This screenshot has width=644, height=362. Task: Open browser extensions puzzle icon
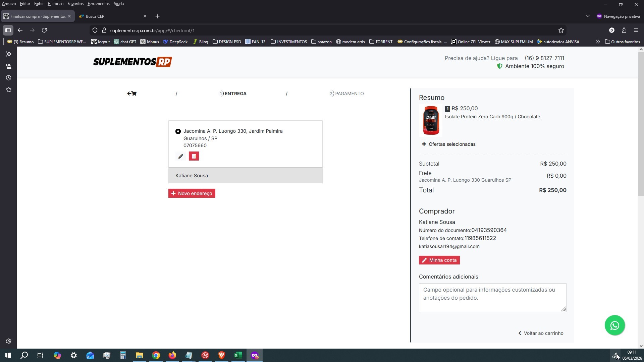coord(624,30)
